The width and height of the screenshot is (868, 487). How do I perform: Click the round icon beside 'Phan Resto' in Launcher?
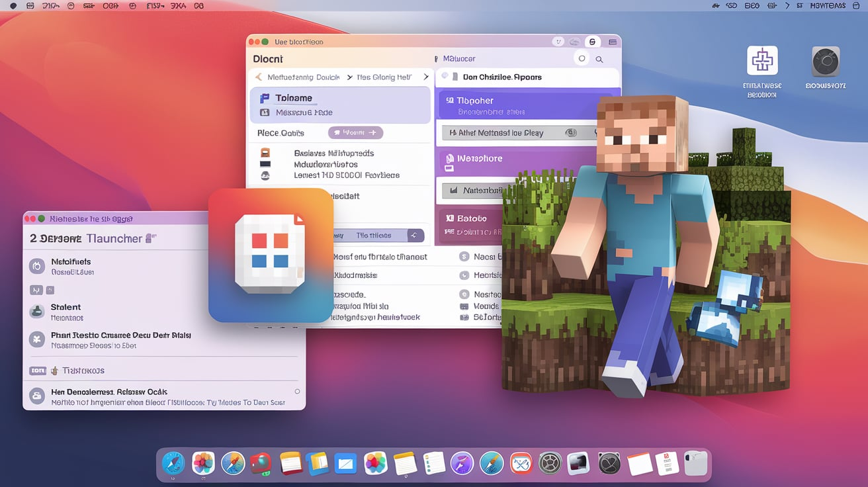(37, 340)
